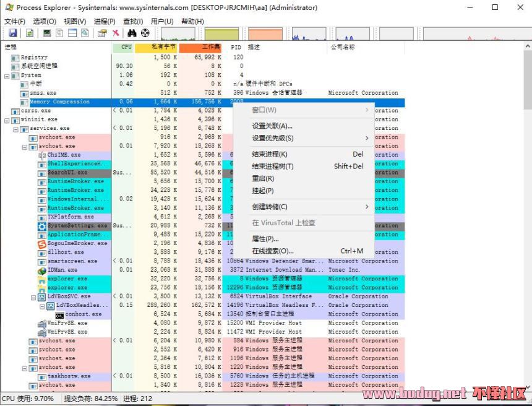Open the 帮助(H) menu
Image resolution: width=532 pixels, height=406 pixels.
192,22
